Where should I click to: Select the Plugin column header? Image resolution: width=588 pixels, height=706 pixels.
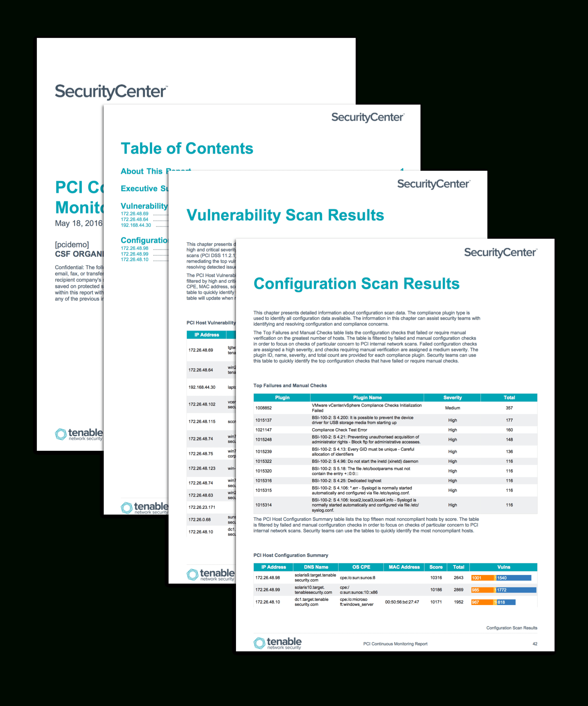[282, 397]
